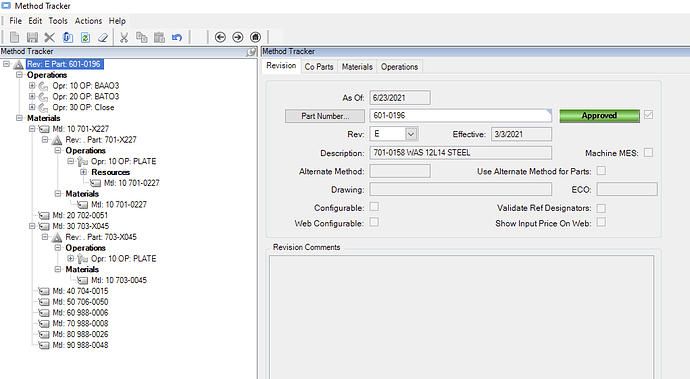Enable the Machine MES checkbox
690x379 pixels.
click(x=648, y=152)
